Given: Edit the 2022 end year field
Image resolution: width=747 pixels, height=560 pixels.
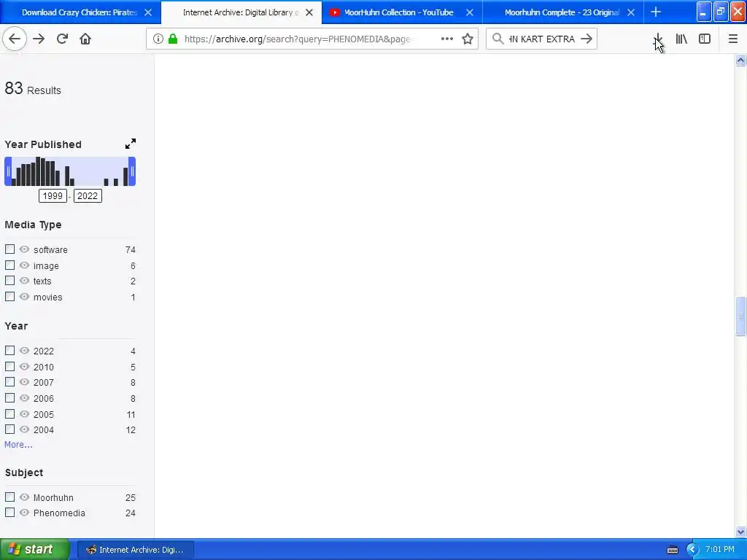Looking at the screenshot, I should pyautogui.click(x=88, y=195).
